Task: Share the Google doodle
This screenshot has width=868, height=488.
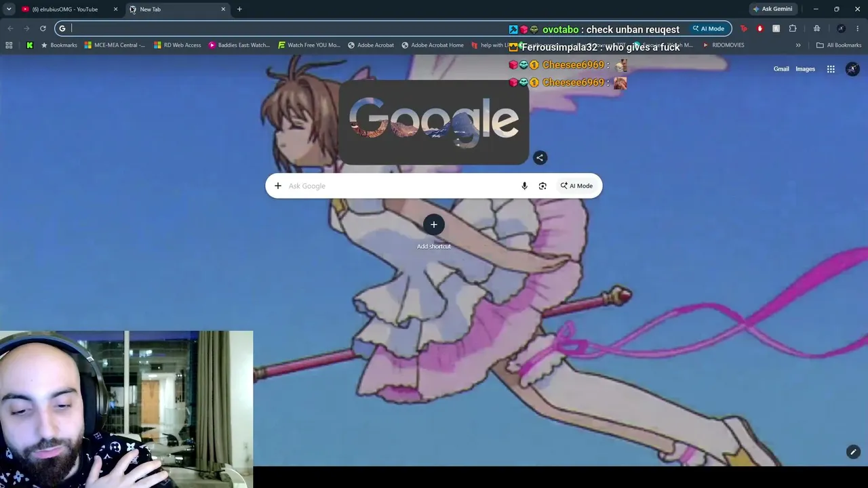Action: pos(540,158)
